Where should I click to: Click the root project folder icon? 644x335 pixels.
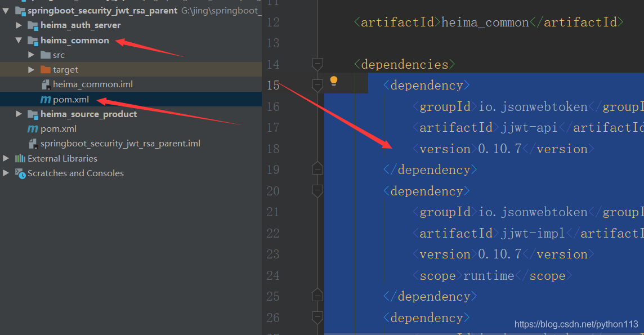20,11
